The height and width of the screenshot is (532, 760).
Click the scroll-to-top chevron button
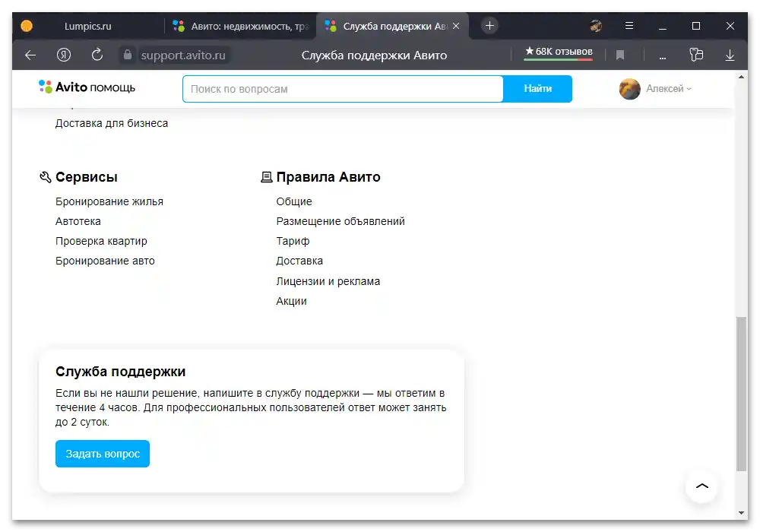701,486
